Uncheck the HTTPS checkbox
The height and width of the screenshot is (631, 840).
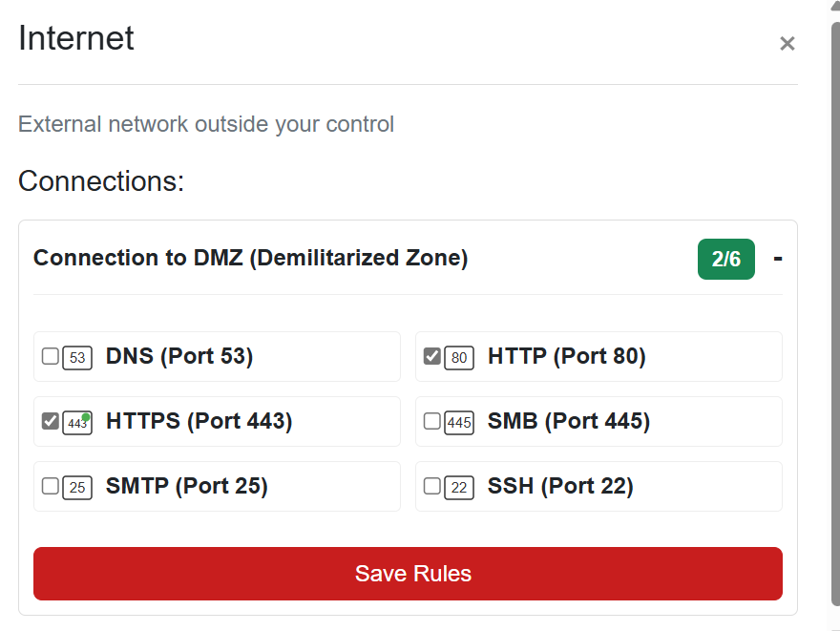coord(51,421)
